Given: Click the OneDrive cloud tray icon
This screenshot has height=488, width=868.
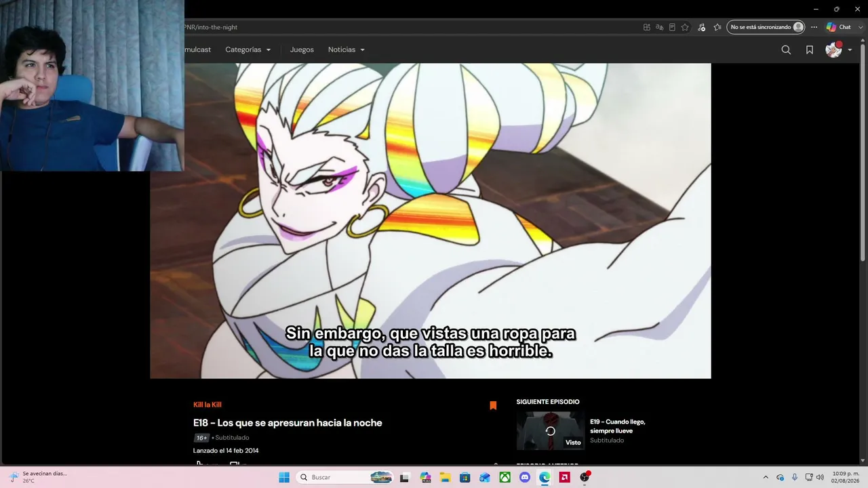Looking at the screenshot, I should pos(781,477).
